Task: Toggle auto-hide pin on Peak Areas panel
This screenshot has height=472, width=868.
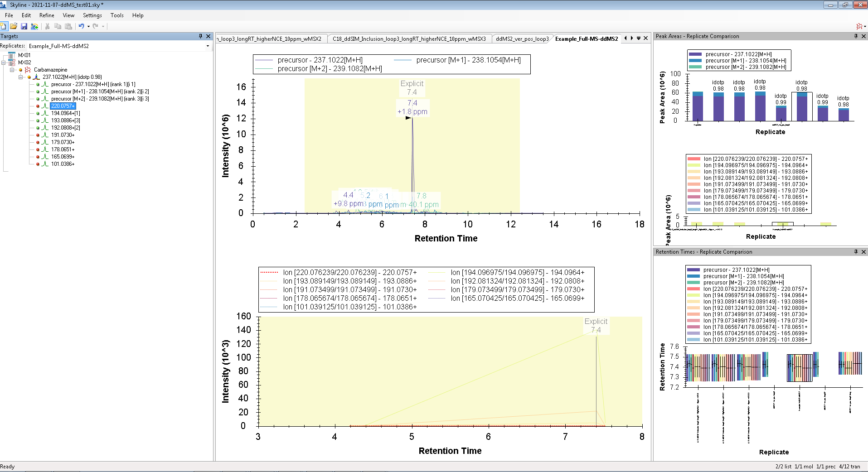Action: tap(856, 36)
